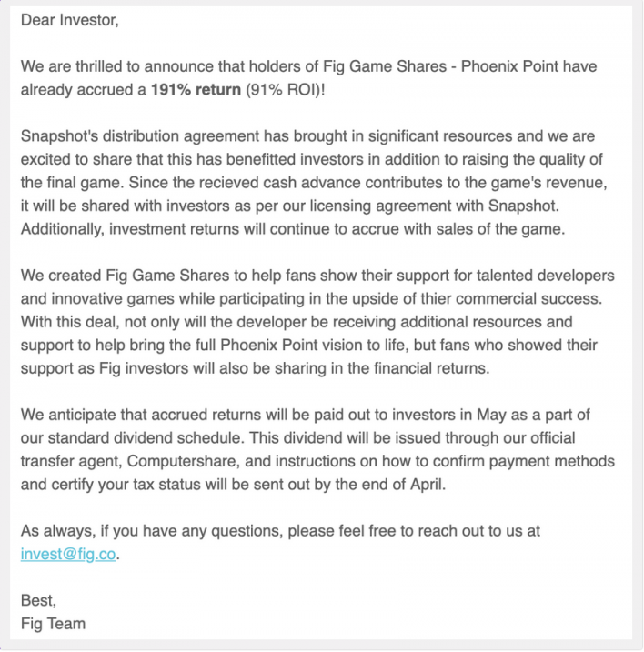Click the "Dear Investor," greeting line
The height and width of the screenshot is (652, 644).
(x=69, y=19)
